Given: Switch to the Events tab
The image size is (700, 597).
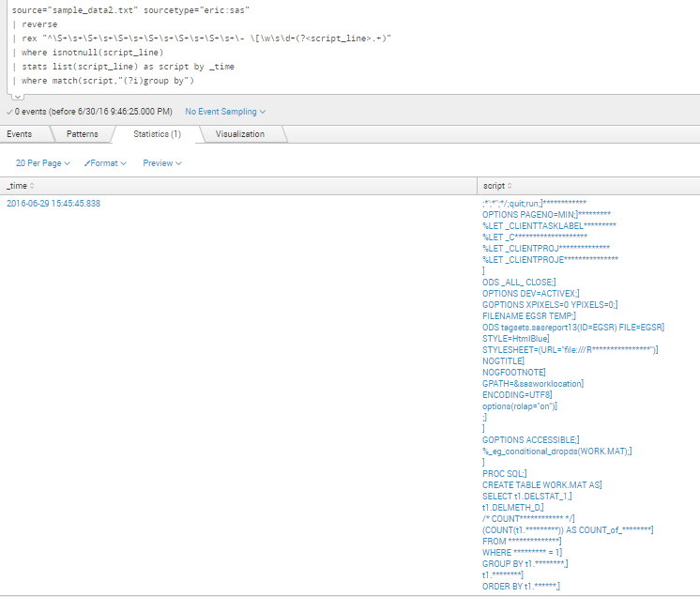Looking at the screenshot, I should [x=20, y=134].
